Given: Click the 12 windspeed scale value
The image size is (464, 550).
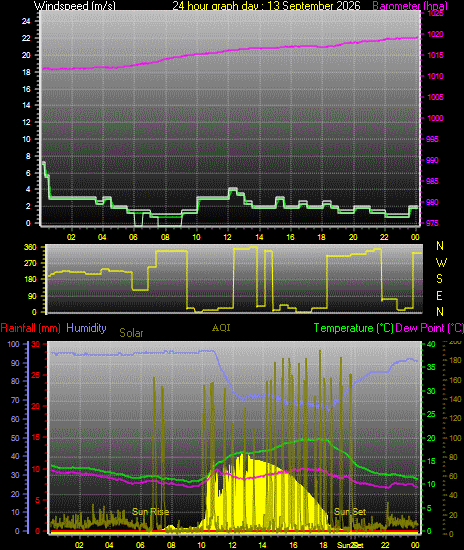Looking at the screenshot, I should (x=26, y=122).
